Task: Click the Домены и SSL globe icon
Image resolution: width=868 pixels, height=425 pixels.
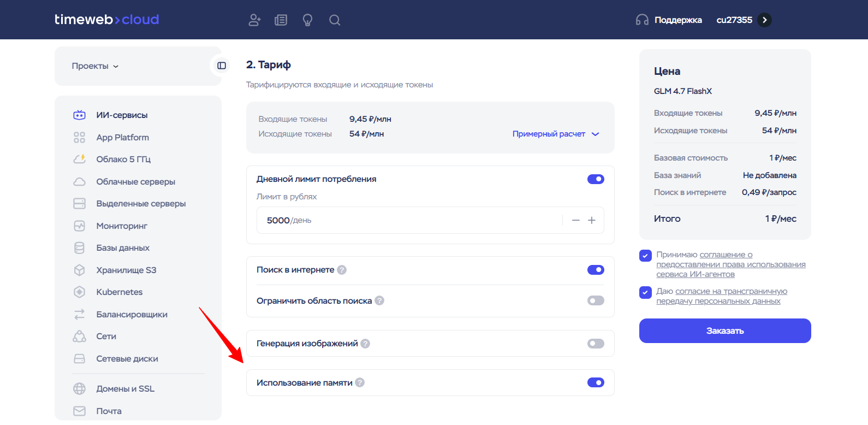Action: [80, 388]
